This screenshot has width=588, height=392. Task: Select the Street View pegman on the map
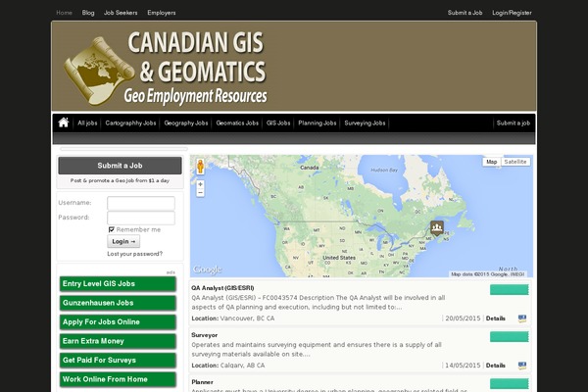click(x=200, y=167)
